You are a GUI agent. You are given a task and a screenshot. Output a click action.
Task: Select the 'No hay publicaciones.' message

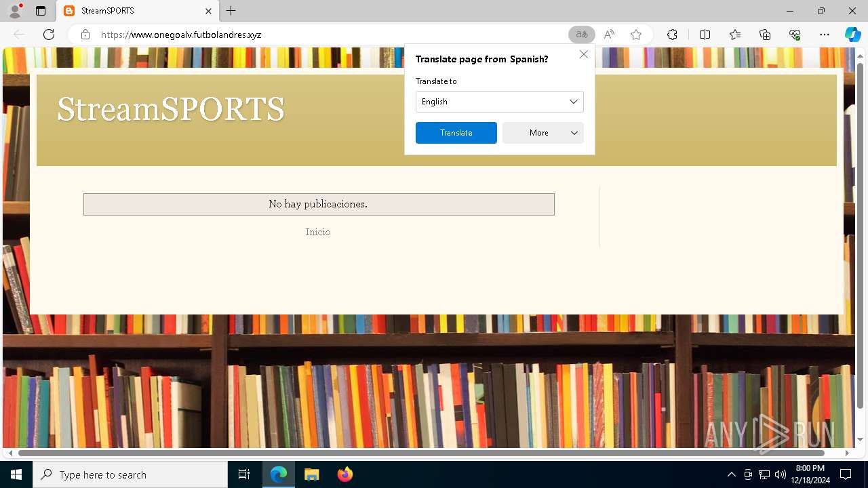(x=318, y=204)
